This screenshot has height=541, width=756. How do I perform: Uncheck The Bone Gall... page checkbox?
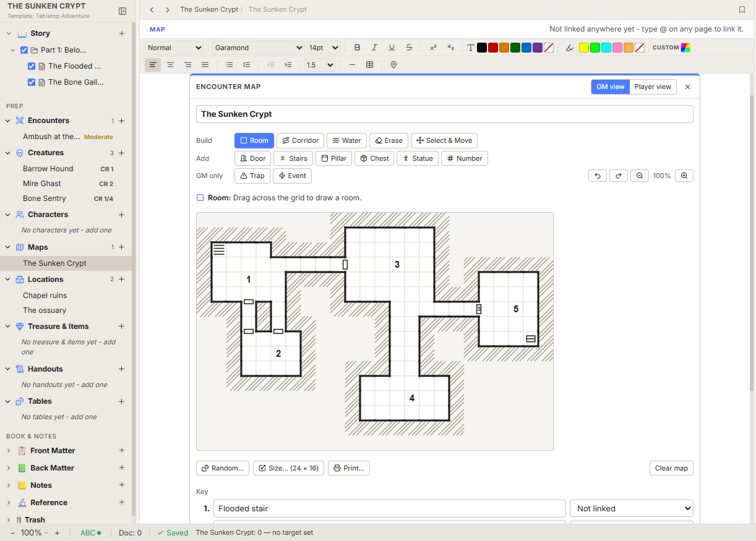[32, 82]
